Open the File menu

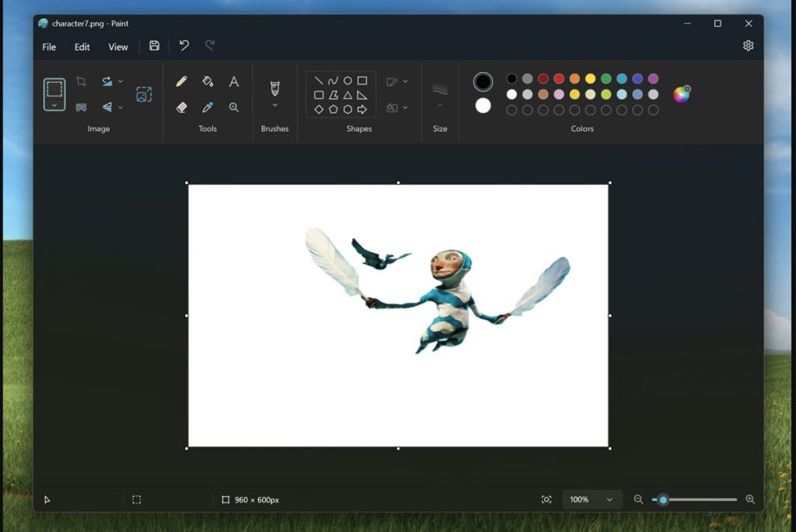point(48,47)
